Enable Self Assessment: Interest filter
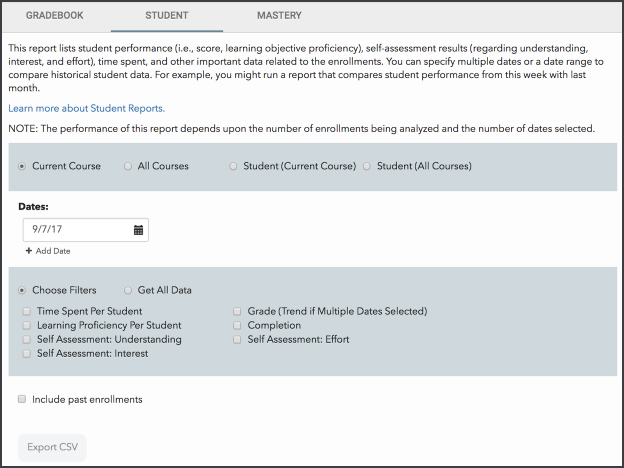The image size is (624, 468). [x=27, y=353]
